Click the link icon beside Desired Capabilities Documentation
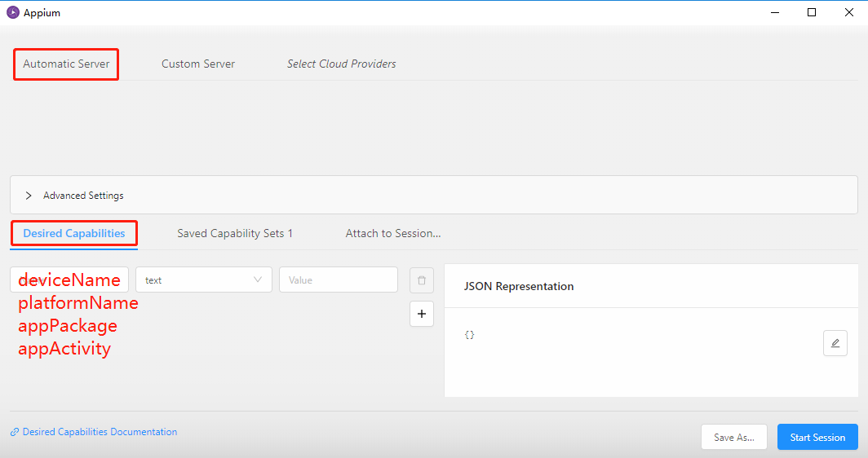 [x=15, y=433]
